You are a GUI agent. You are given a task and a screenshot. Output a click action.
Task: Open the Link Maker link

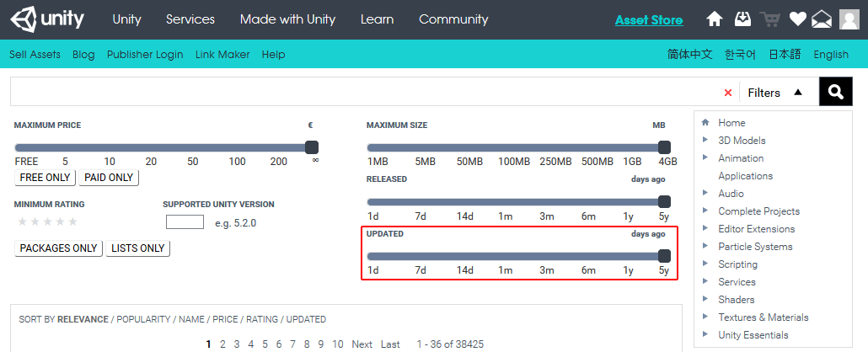pyautogui.click(x=222, y=55)
